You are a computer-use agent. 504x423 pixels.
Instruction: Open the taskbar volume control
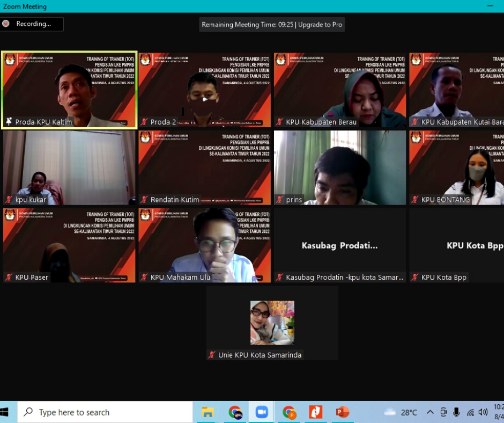(483, 412)
